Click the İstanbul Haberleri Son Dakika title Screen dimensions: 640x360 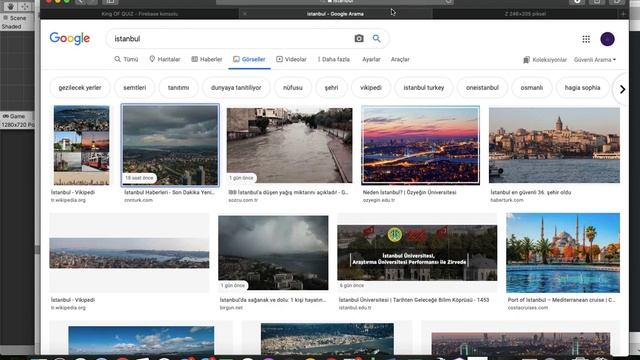169,192
